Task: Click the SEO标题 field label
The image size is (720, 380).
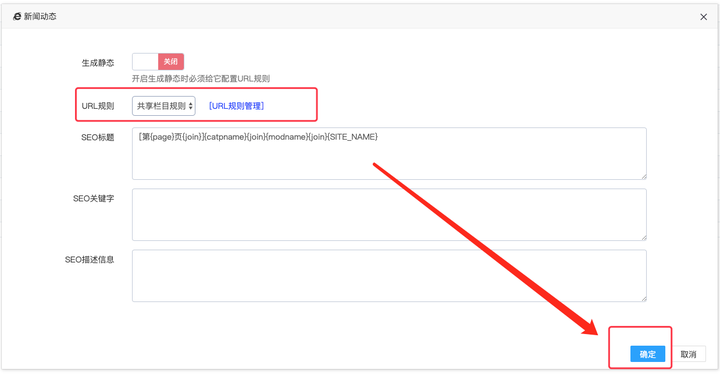Action: [x=97, y=137]
